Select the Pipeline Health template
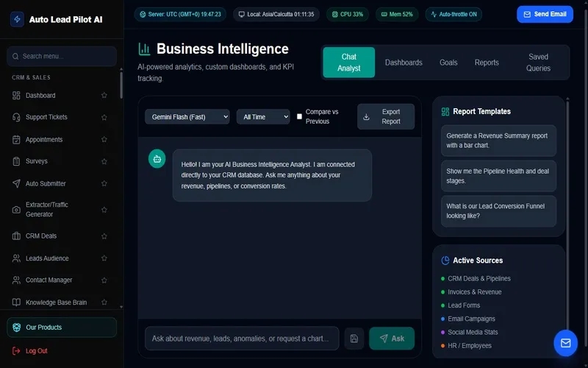 click(x=498, y=176)
